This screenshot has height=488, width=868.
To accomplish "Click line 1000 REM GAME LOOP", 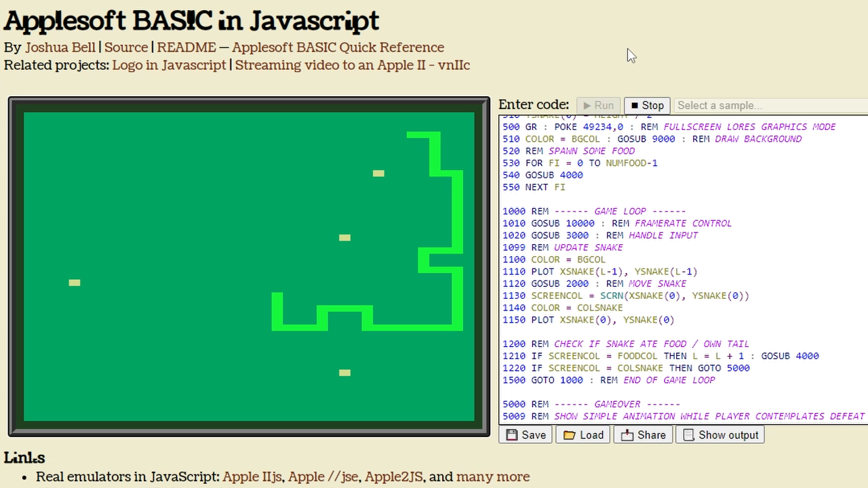I will 594,211.
